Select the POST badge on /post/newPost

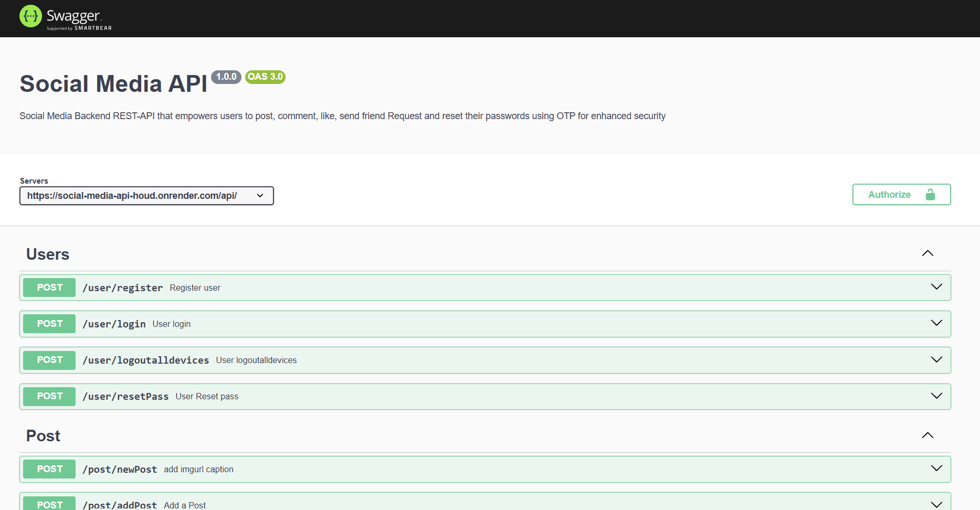point(49,469)
